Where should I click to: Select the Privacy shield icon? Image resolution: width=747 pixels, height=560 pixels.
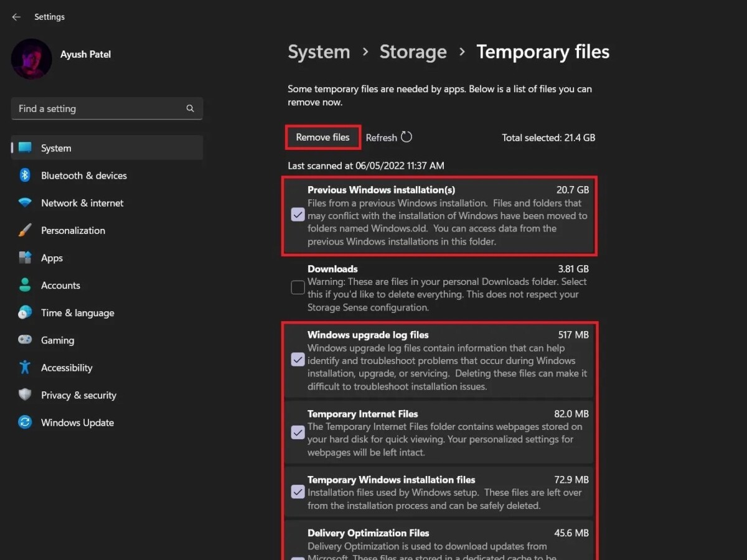(x=25, y=394)
